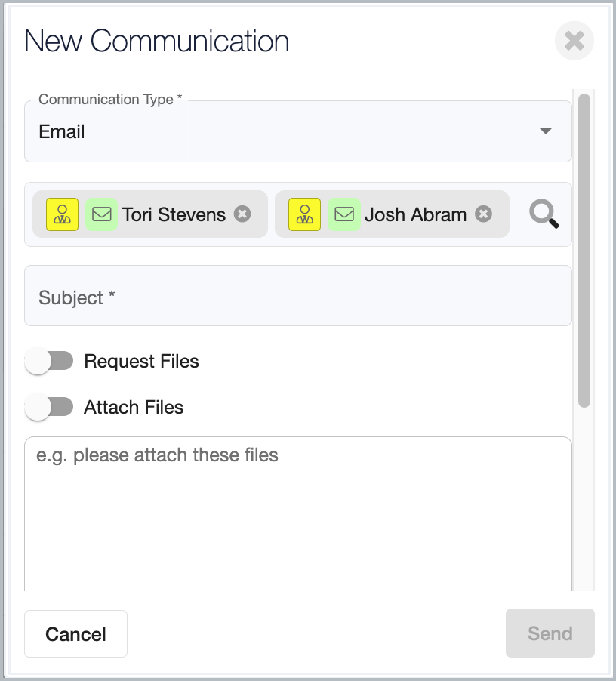Cancel the new communication
Image resolution: width=616 pixels, height=681 pixels.
pyautogui.click(x=76, y=634)
